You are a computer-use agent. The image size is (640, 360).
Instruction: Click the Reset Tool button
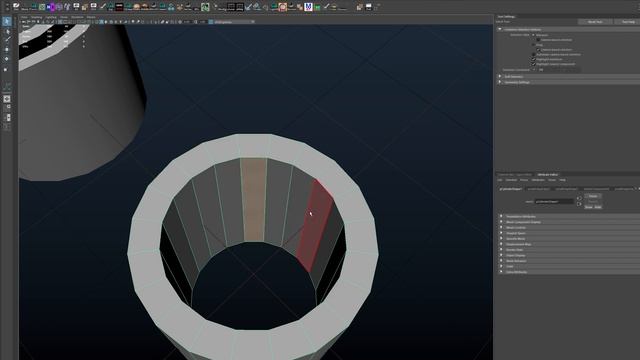pos(595,22)
